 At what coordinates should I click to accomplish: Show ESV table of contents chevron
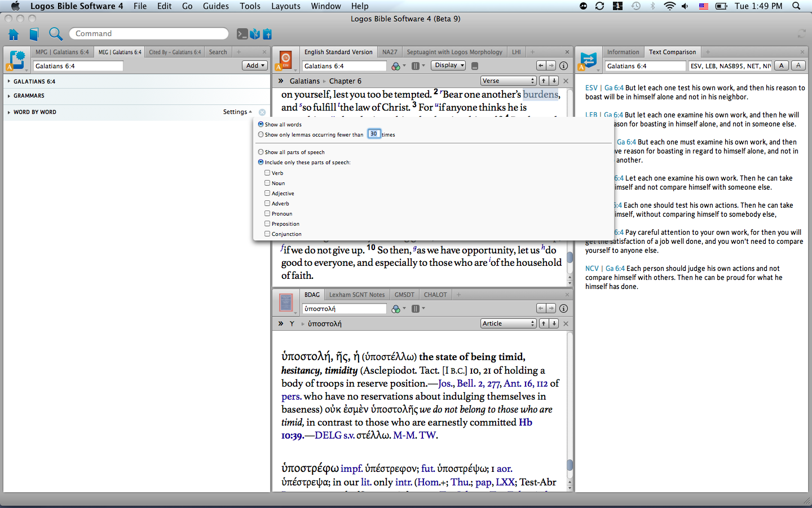click(281, 81)
